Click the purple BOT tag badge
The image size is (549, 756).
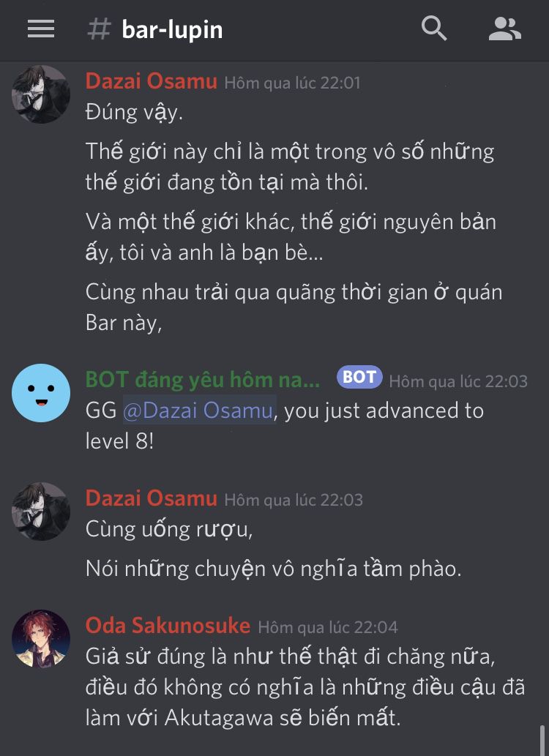tap(360, 377)
